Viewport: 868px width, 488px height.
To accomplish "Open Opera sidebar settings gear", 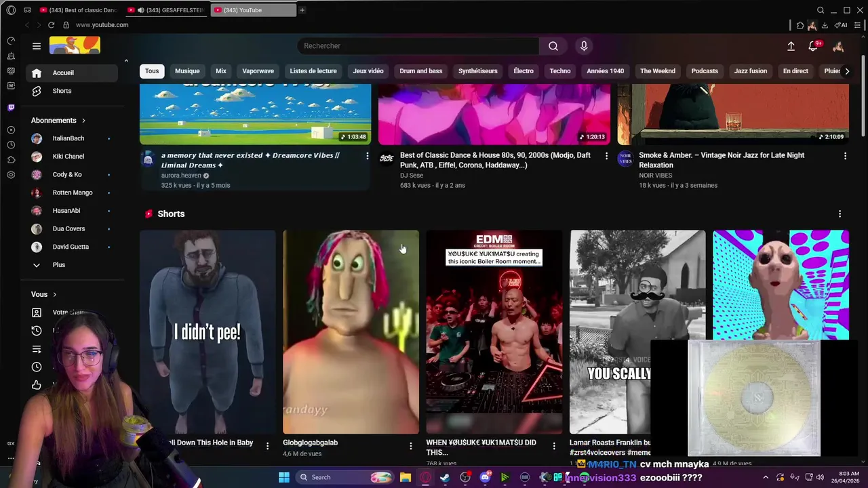I will tap(11, 175).
